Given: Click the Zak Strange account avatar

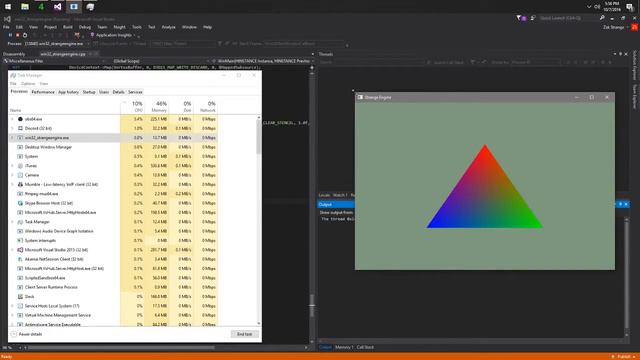Looking at the screenshot, I should pos(634,27).
